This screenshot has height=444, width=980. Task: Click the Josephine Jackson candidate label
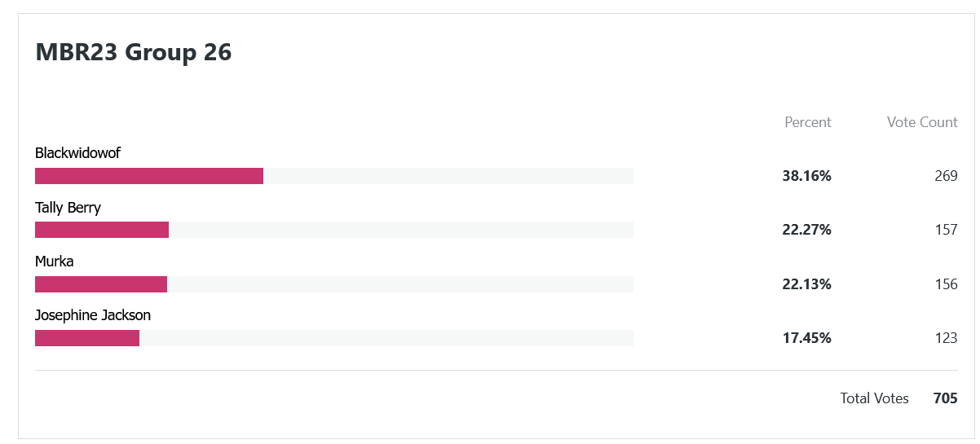[x=93, y=315]
